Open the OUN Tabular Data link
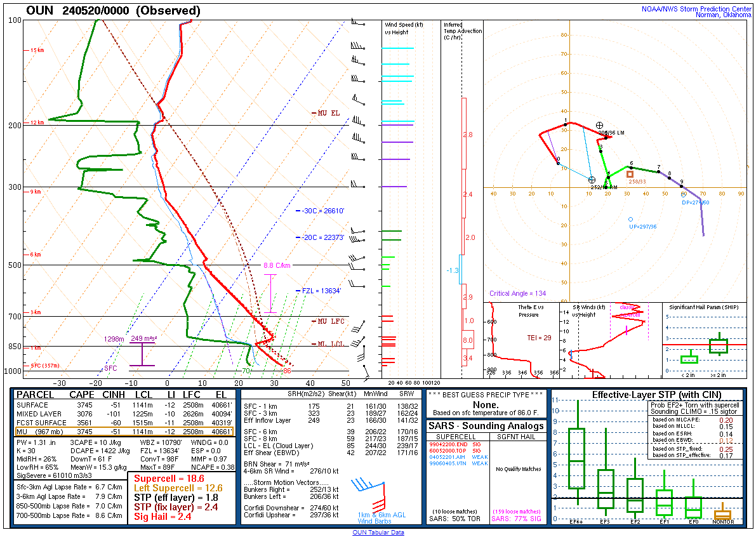 [378, 533]
